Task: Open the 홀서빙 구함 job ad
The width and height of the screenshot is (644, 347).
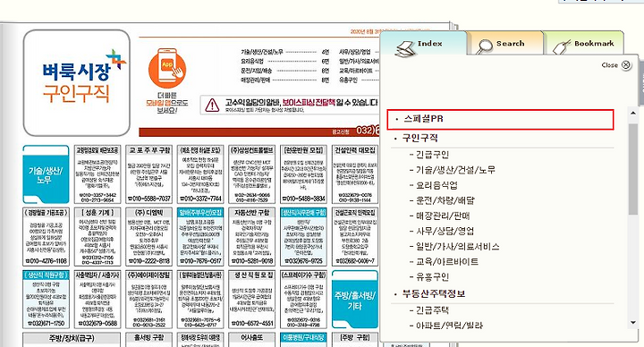Action: point(149,340)
